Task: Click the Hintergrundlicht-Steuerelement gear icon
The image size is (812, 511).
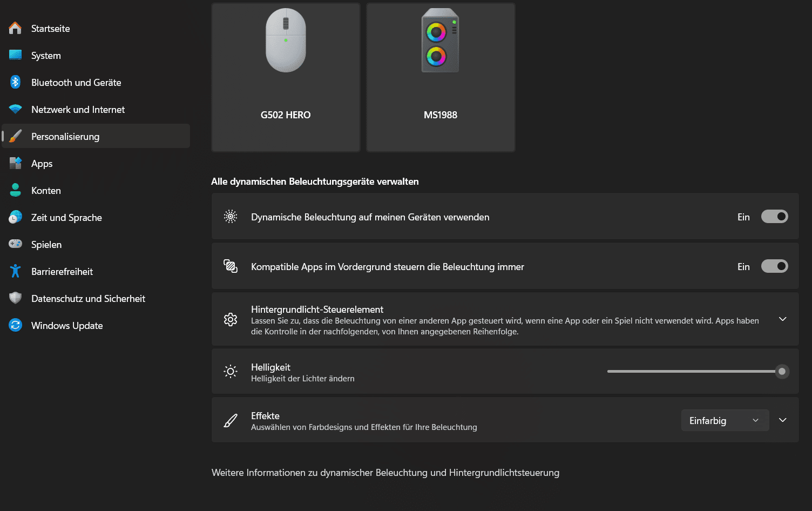Action: click(x=231, y=319)
